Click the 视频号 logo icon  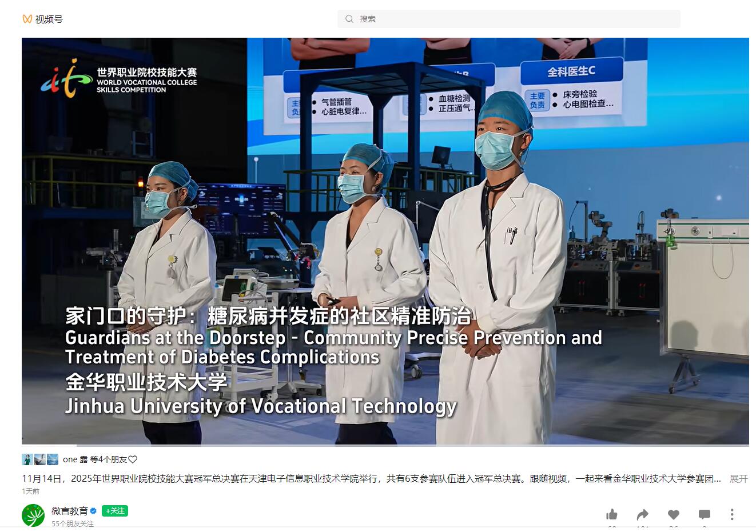(27, 19)
